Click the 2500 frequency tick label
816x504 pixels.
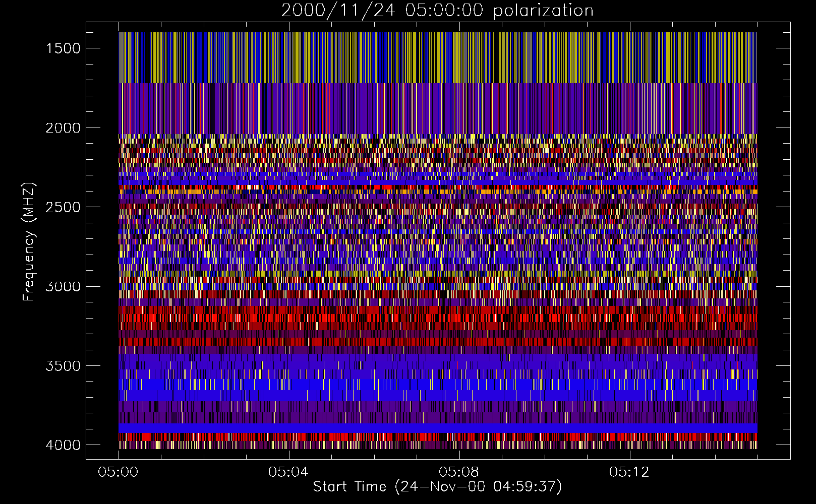[63, 207]
